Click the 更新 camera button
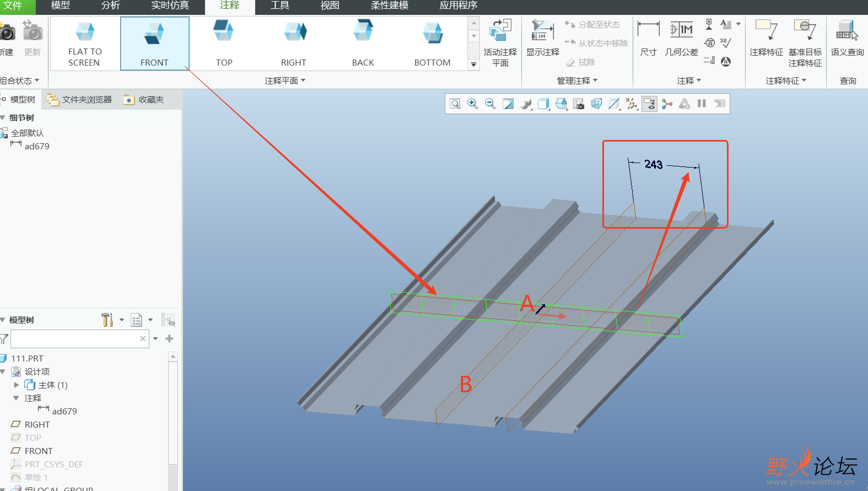 coord(33,38)
